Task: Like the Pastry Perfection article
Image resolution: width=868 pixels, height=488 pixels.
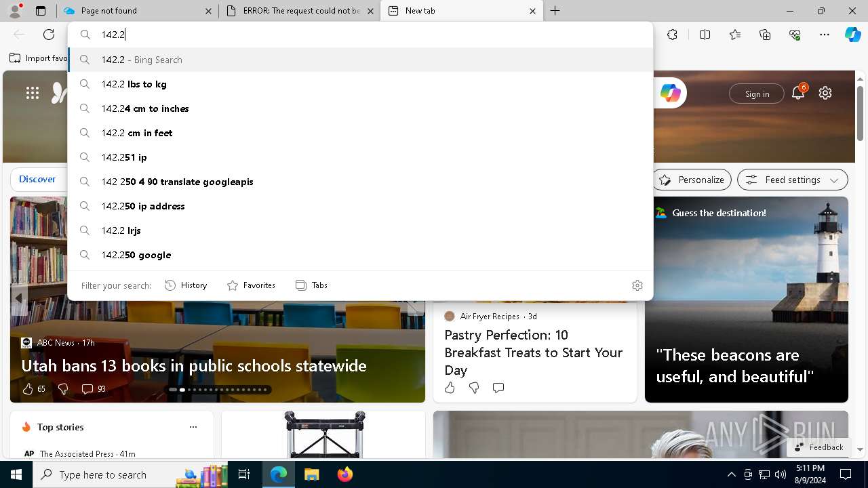Action: click(x=450, y=388)
